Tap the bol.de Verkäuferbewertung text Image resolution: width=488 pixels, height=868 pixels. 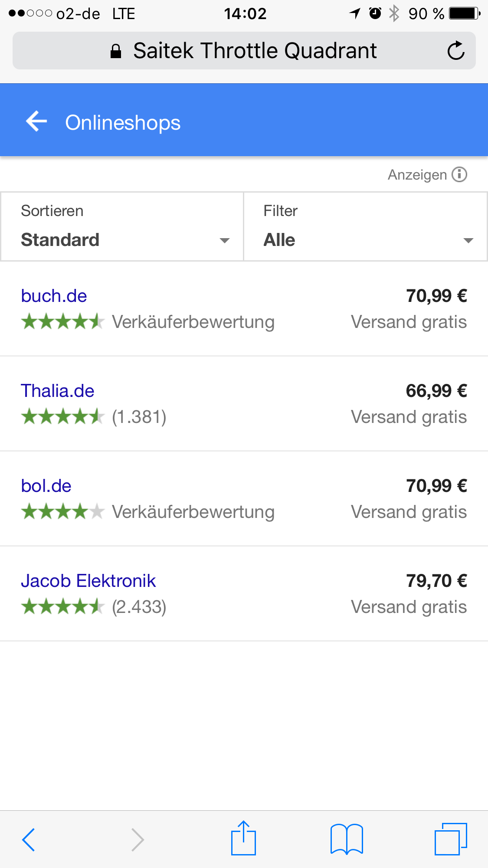tap(193, 512)
